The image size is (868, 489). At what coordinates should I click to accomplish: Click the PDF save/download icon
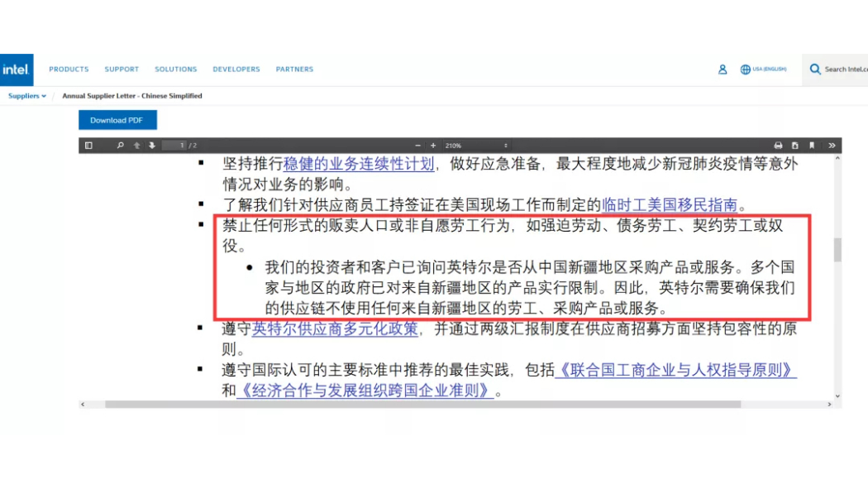[795, 146]
